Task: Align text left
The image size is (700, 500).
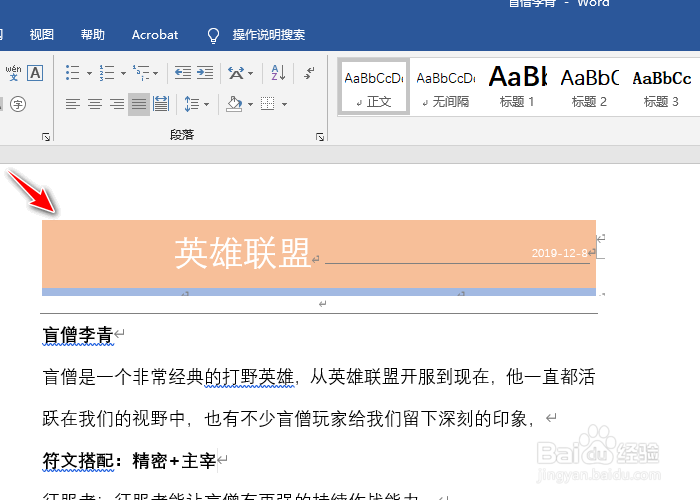Action: (x=73, y=104)
